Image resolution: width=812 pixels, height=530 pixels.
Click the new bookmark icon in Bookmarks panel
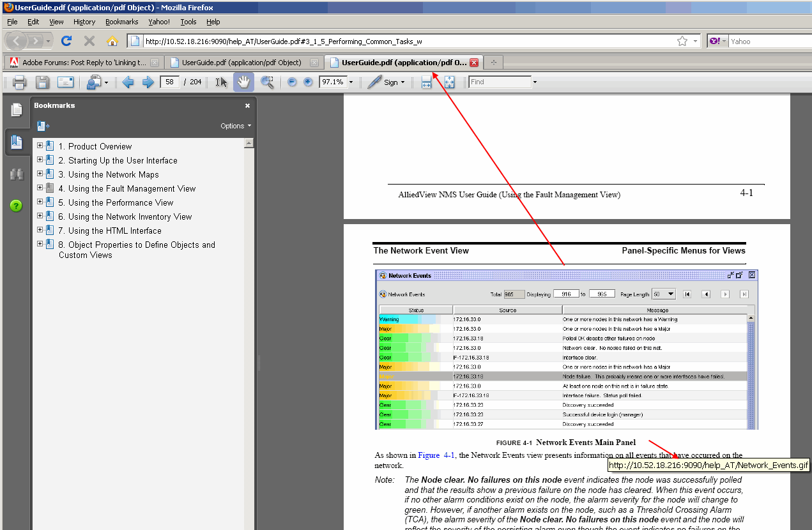pos(43,126)
